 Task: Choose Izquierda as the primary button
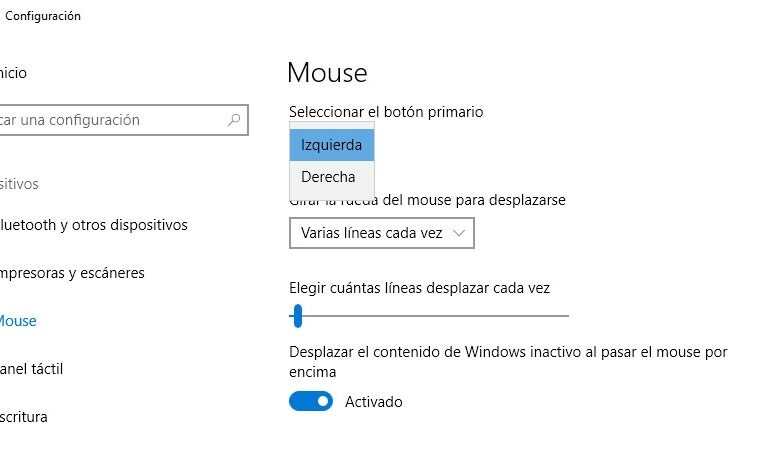click(331, 145)
